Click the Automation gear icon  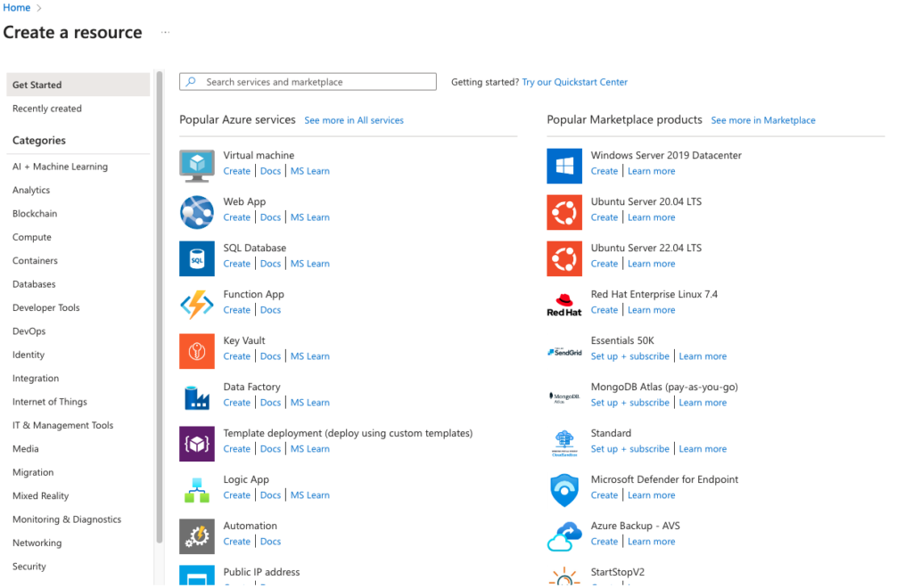(x=197, y=536)
